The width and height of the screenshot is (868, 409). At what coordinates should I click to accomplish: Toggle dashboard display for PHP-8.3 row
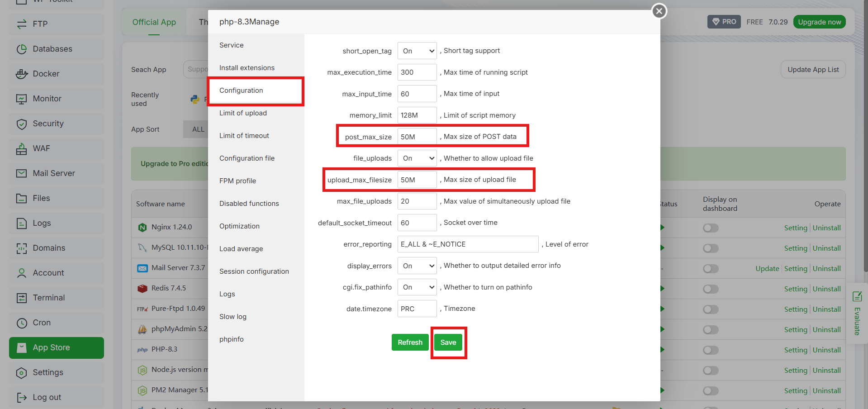tap(711, 350)
